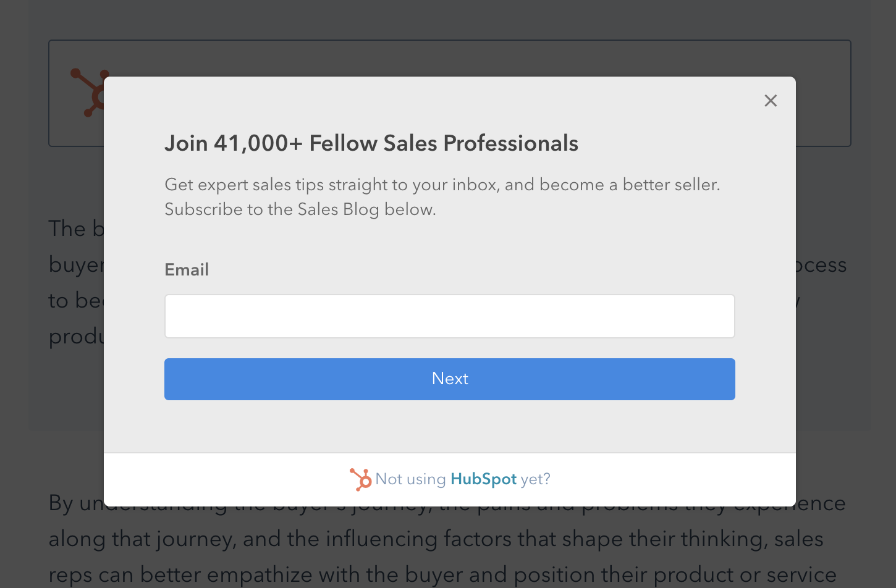The width and height of the screenshot is (896, 588).
Task: Submit the form via the Next button
Action: coord(450,379)
